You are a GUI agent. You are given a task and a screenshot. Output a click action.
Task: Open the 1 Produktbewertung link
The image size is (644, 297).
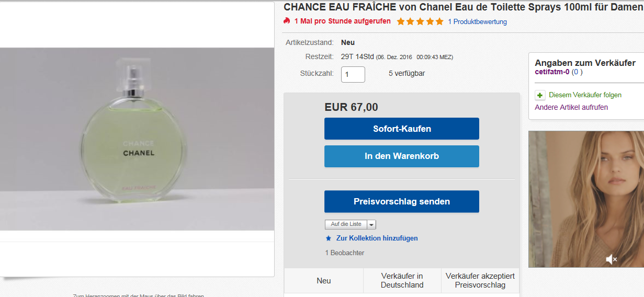pos(478,21)
